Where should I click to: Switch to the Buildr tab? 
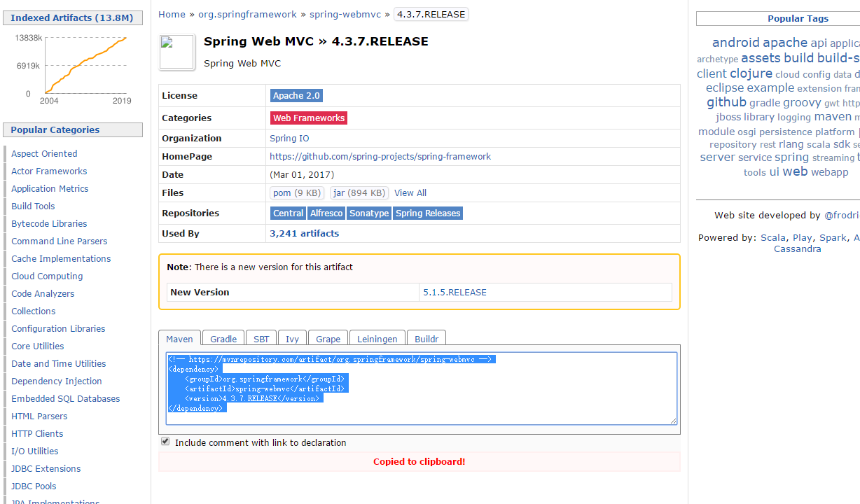[426, 339]
